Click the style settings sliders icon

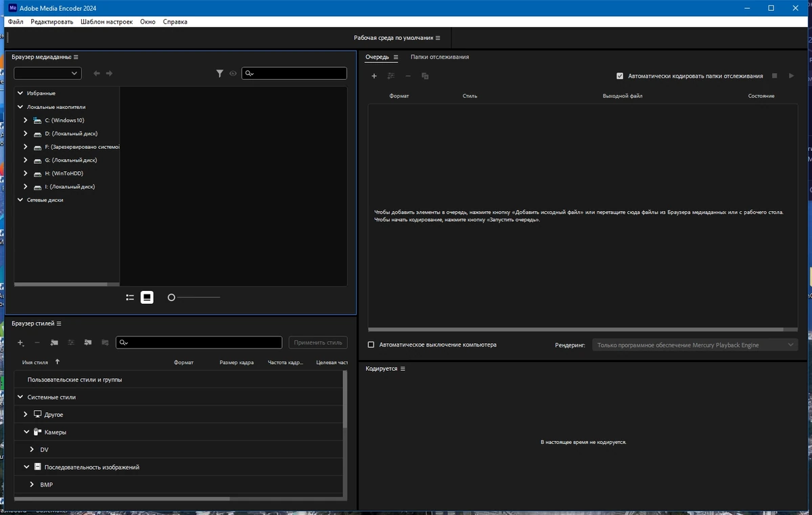[71, 342]
